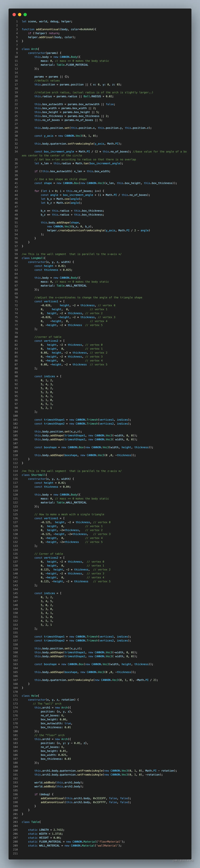This screenshot has width=200, height=868.
Task: Click the '// the "floor" arch' comment
Action: [x=49, y=735]
